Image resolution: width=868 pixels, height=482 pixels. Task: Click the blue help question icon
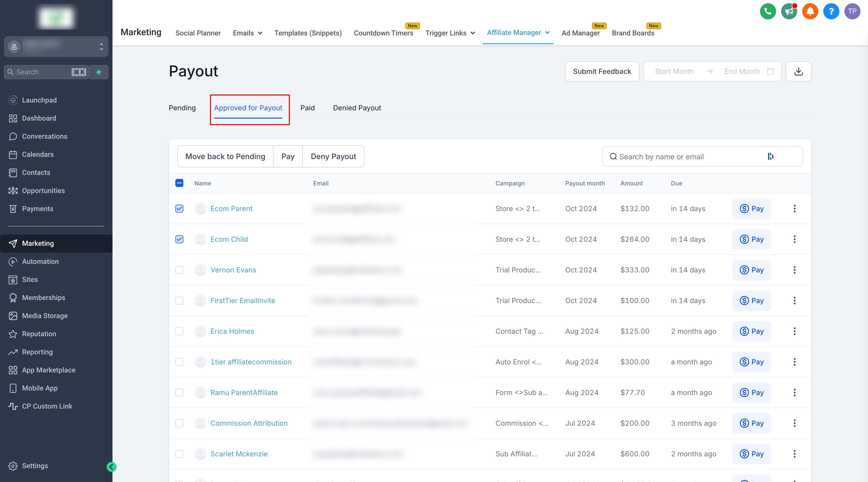pyautogui.click(x=831, y=12)
